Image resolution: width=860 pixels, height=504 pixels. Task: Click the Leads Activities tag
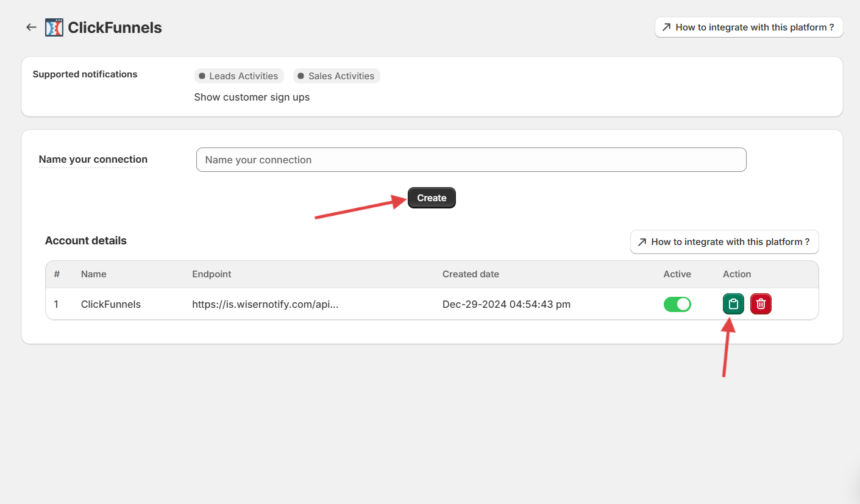(239, 76)
